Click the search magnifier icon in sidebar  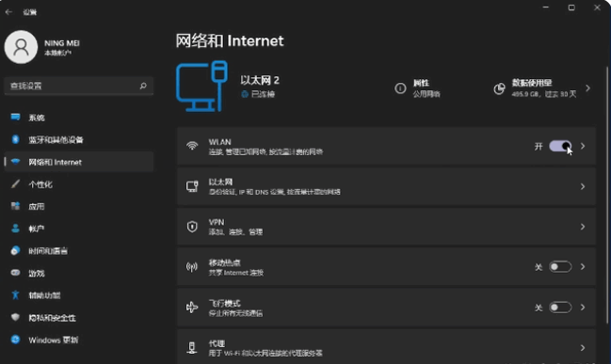click(x=143, y=86)
